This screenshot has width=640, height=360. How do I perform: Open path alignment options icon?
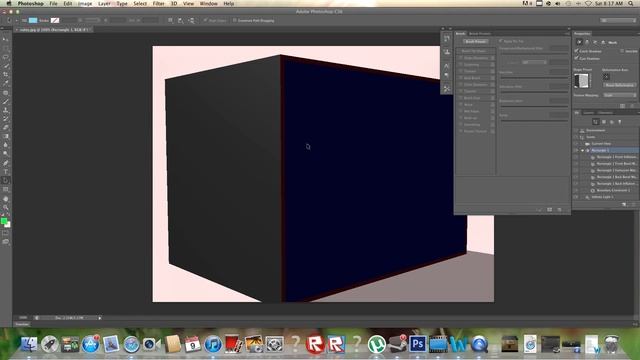[x=181, y=20]
